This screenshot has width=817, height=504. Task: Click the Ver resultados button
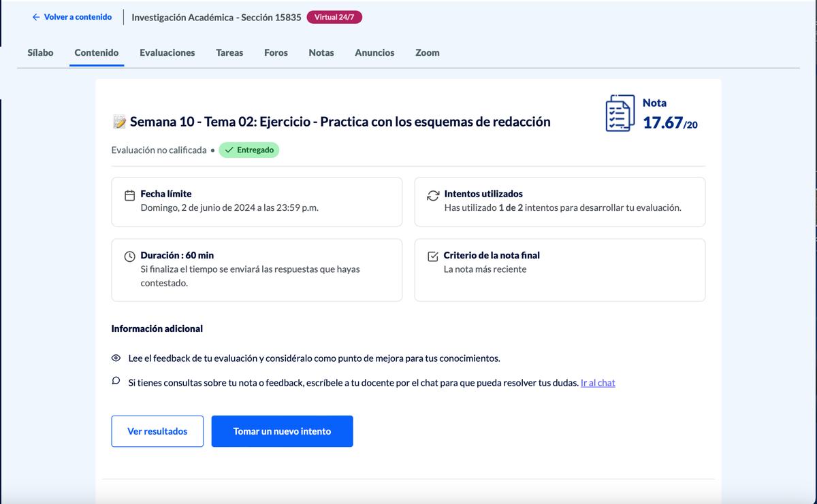pyautogui.click(x=157, y=431)
